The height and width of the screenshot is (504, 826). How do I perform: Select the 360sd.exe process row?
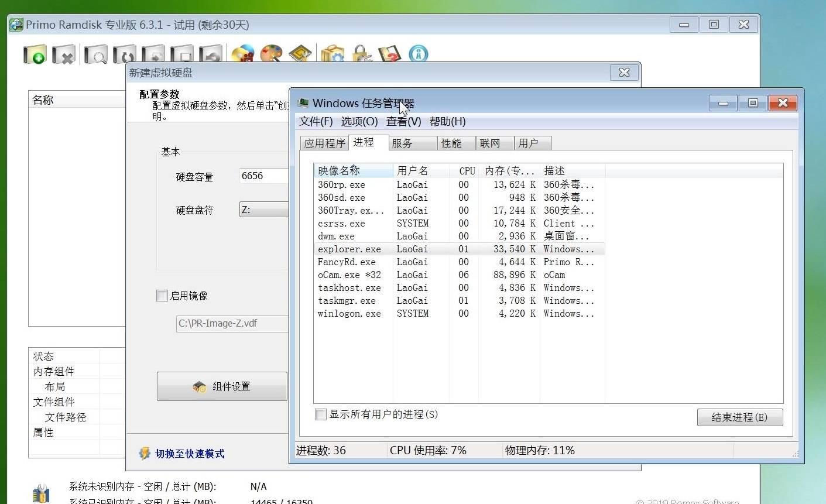pos(459,197)
